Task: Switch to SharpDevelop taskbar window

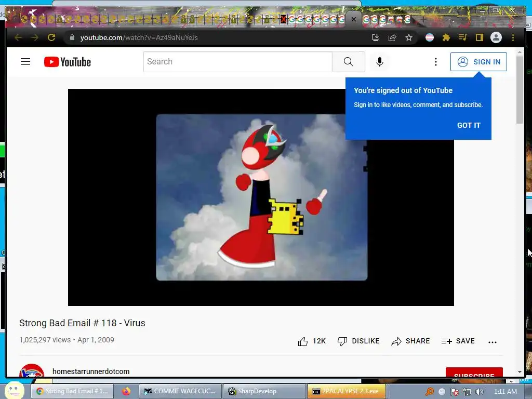Action: pyautogui.click(x=264, y=391)
